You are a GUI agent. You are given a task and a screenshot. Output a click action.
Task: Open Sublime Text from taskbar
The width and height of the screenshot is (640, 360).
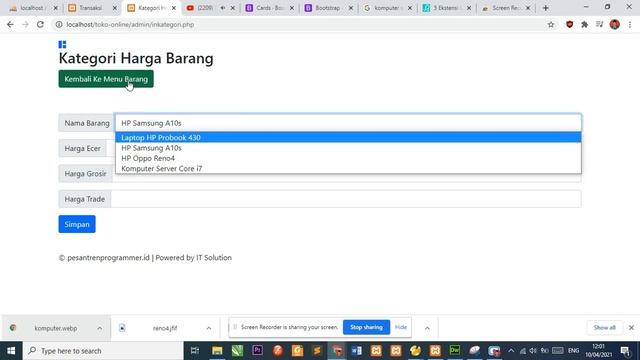point(317,351)
